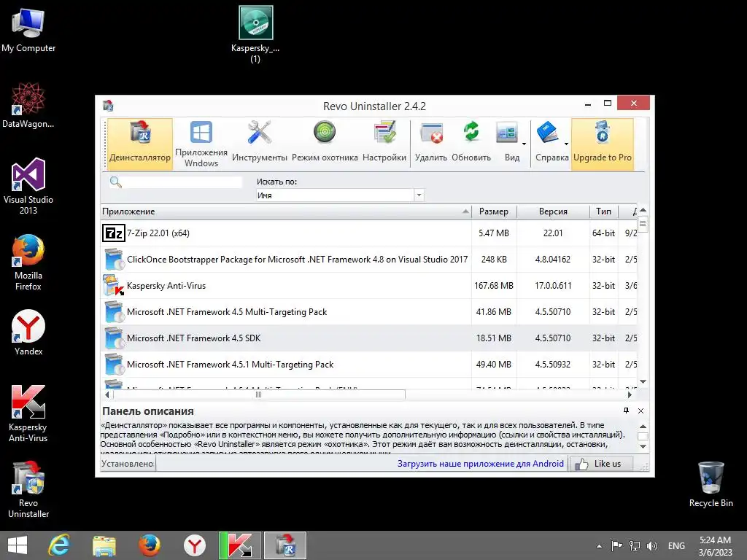Screen dimensions: 747x560
Task: Select Visual Studio 2013 desktop icon
Action: tap(28, 186)
